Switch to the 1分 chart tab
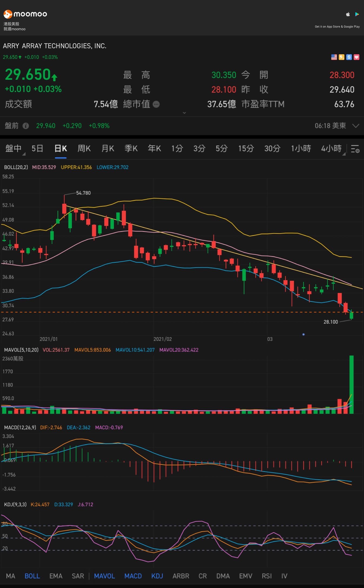364x588 pixels. (177, 149)
